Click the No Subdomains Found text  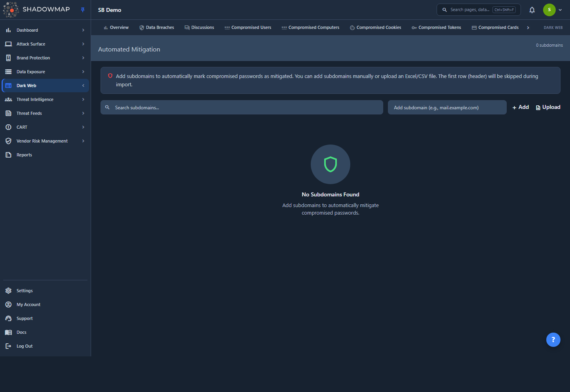pos(331,194)
